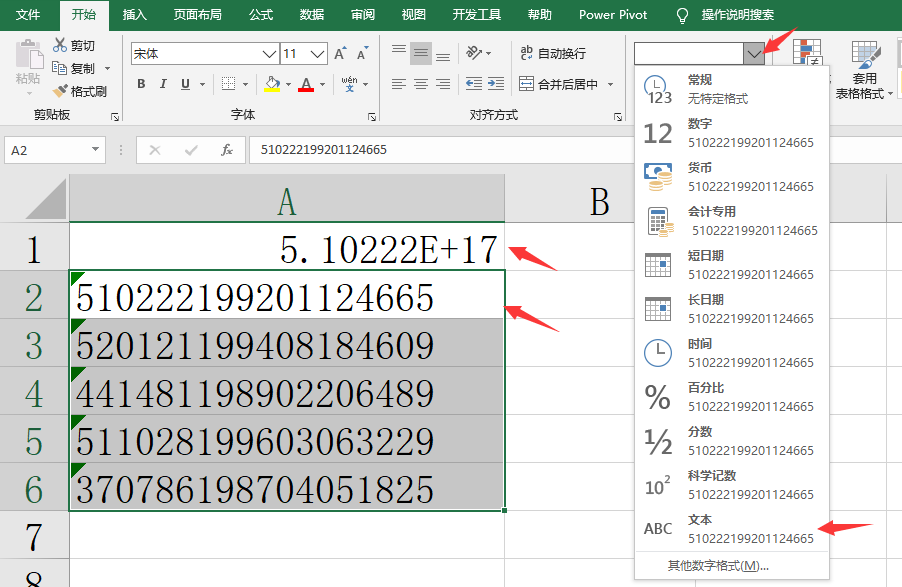
Task: Choose the 常规 general format option
Action: 732,89
